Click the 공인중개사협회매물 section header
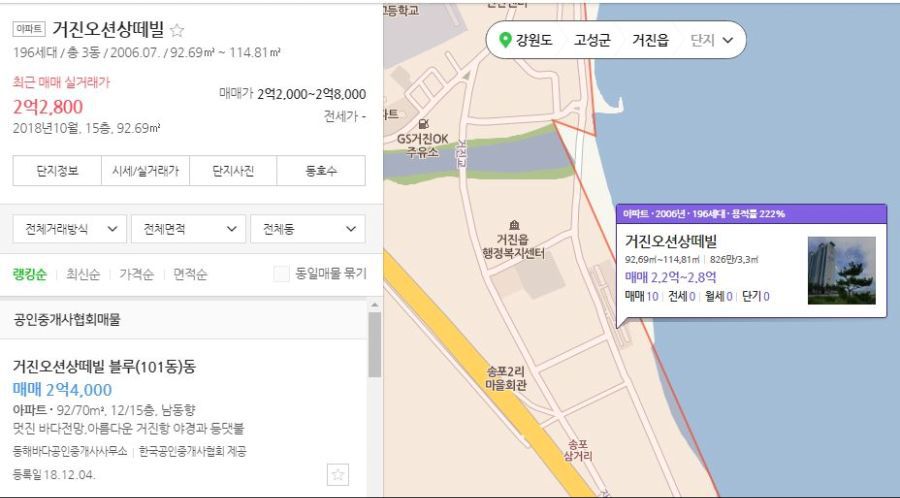Screen dimensions: 900x498 (67, 320)
